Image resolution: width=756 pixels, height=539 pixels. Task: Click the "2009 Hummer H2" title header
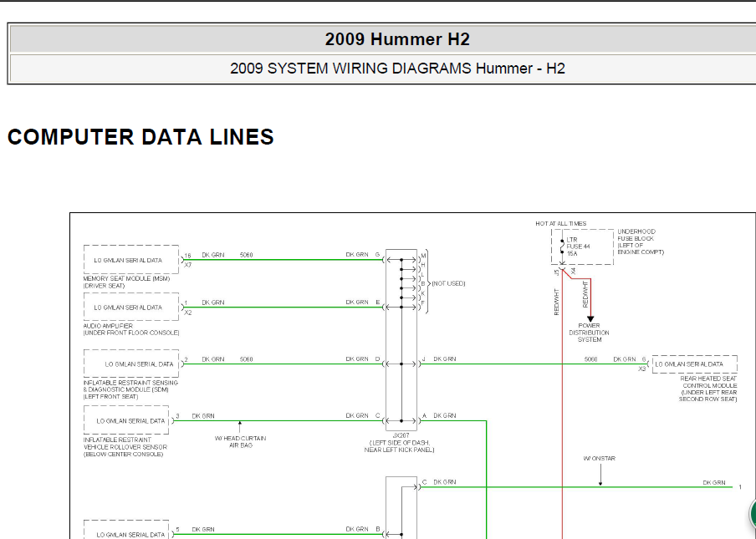(396, 39)
